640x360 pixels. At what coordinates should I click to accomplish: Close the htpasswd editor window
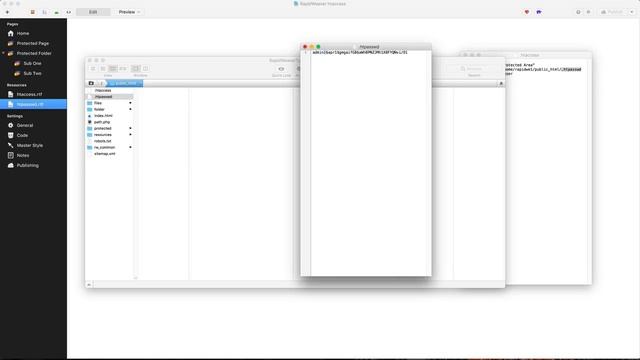pyautogui.click(x=305, y=47)
